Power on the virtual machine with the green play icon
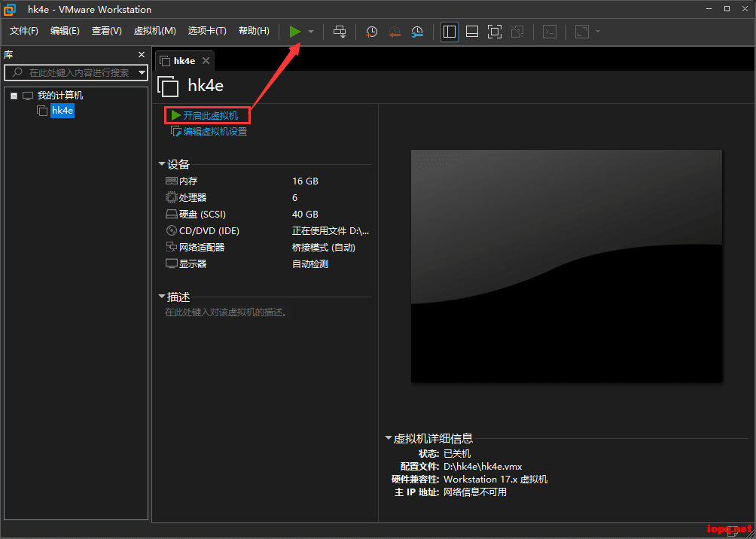This screenshot has width=756, height=539. (x=295, y=32)
